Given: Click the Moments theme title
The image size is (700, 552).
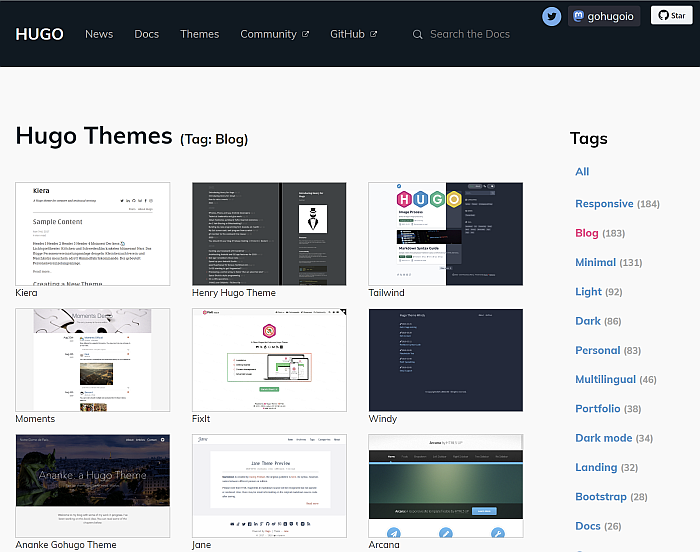Looking at the screenshot, I should pyautogui.click(x=35, y=419).
